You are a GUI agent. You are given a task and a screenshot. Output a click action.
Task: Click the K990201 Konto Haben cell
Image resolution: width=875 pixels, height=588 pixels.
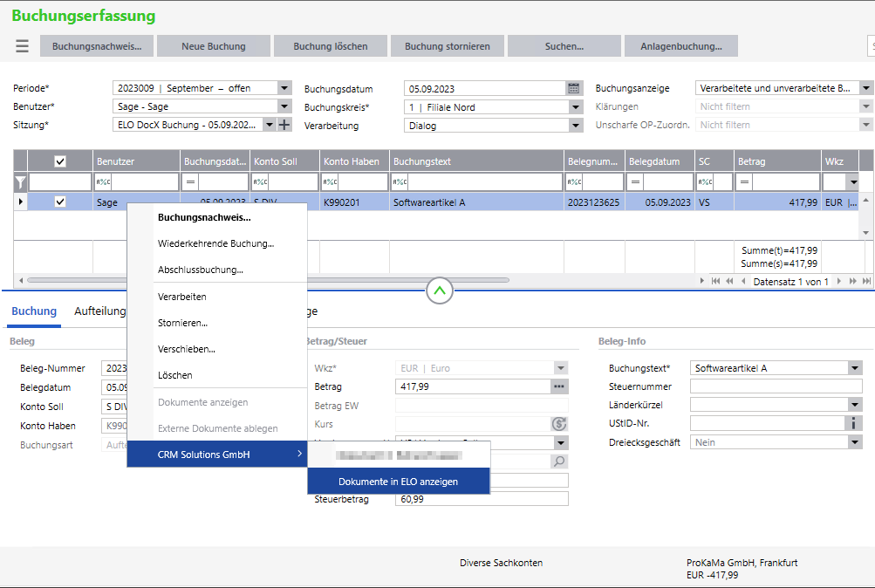click(354, 202)
